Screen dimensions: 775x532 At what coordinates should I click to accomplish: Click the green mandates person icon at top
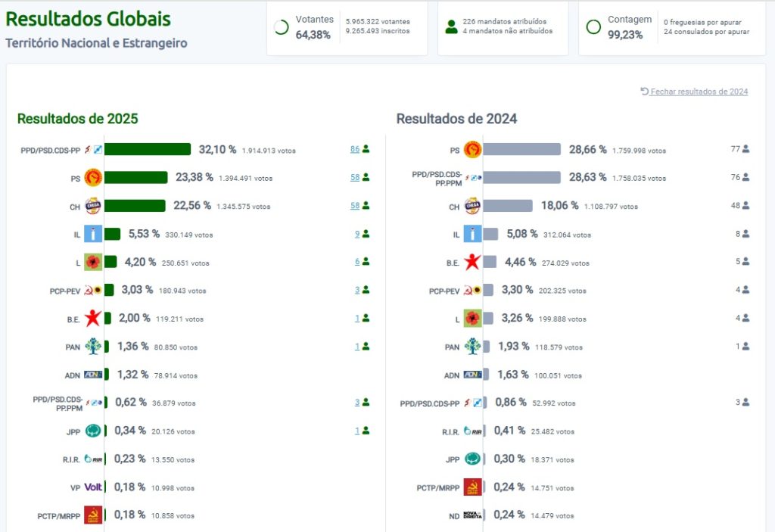[452, 27]
